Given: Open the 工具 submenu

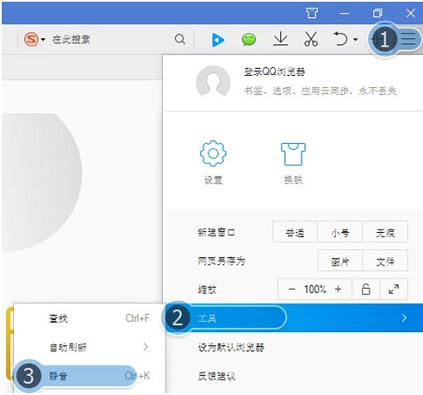Looking at the screenshot, I should [293, 318].
